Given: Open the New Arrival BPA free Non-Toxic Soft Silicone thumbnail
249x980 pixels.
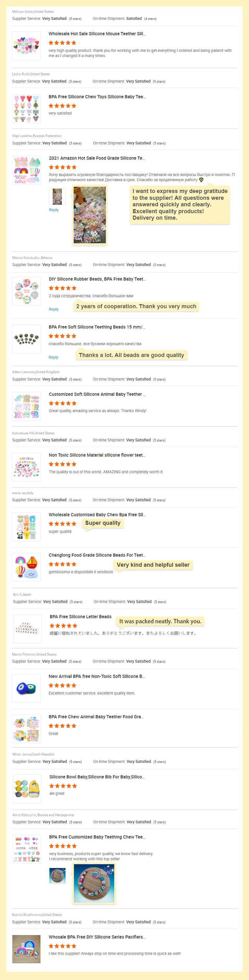Looking at the screenshot, I should pos(26,688).
